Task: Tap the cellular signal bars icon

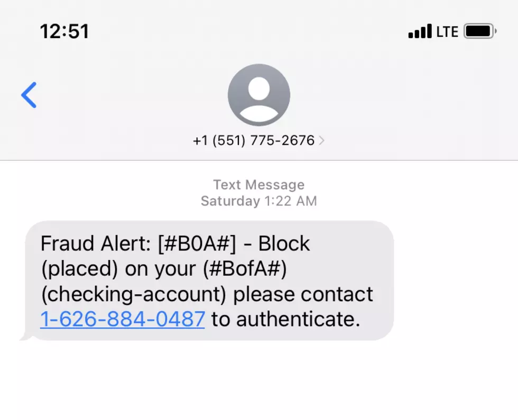Action: click(420, 31)
